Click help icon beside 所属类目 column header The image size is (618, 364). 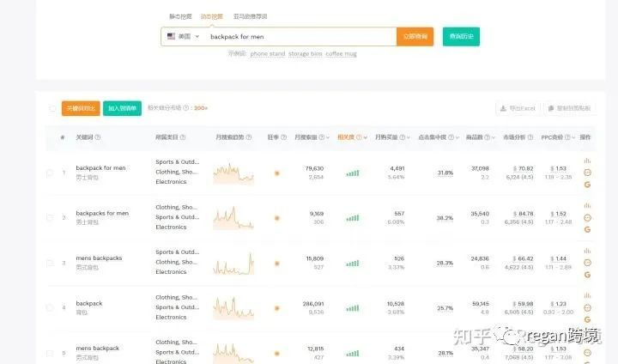(x=183, y=137)
